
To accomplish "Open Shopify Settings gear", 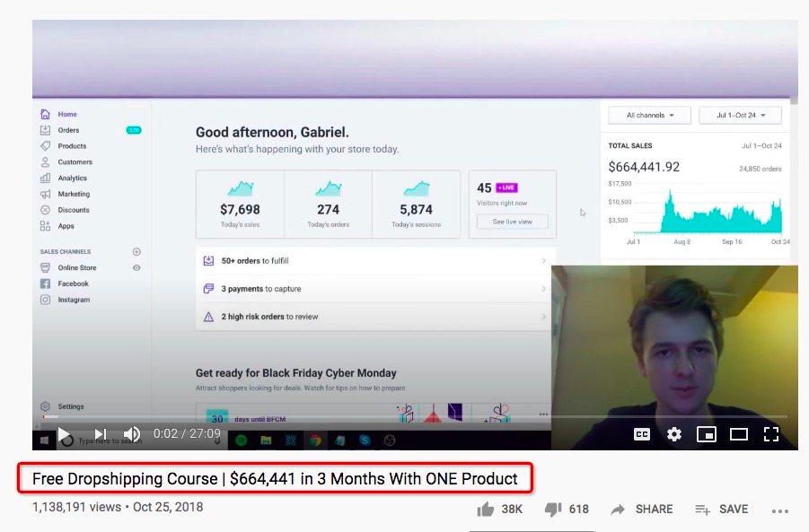I will (x=46, y=406).
